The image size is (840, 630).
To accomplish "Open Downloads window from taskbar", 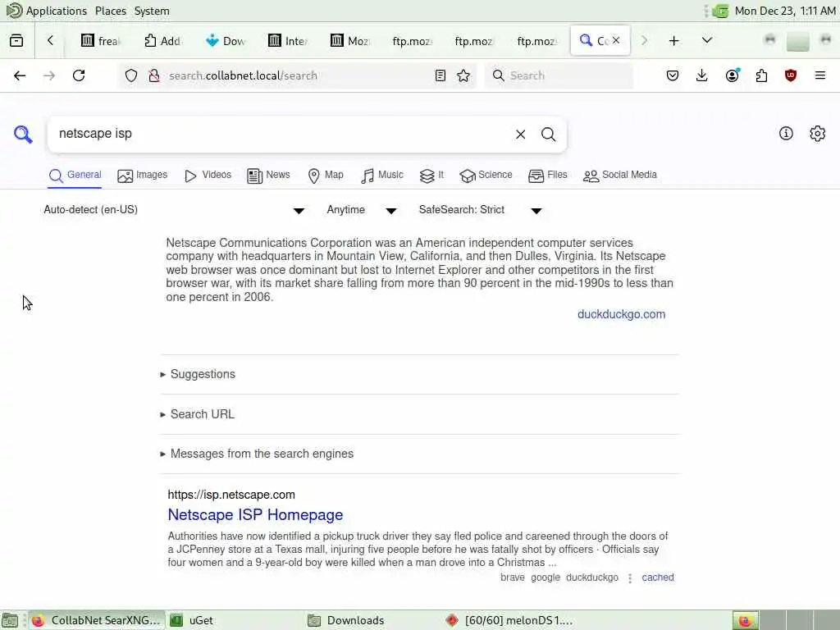I will point(347,620).
